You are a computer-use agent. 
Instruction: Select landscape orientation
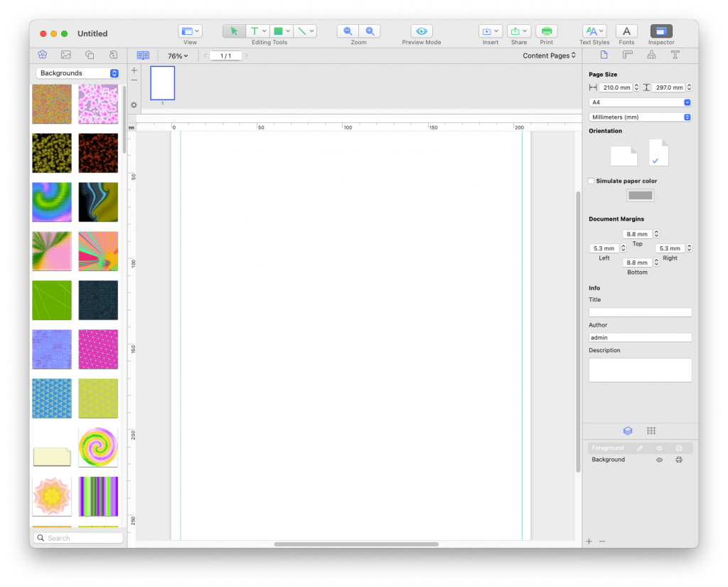tap(624, 156)
